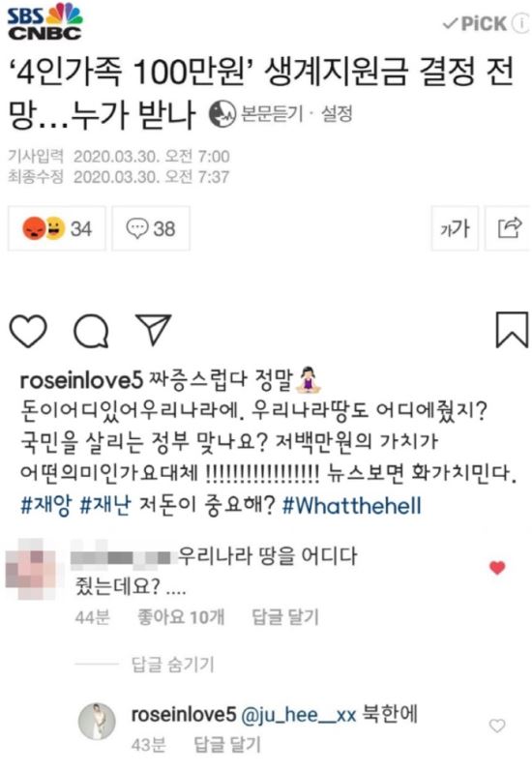Open the #Whatthehell hashtag
This screenshot has width=532, height=772.
coord(351,506)
